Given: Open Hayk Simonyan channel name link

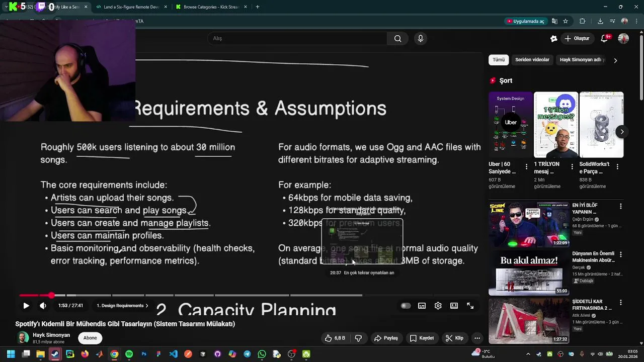Looking at the screenshot, I should pos(51,335).
